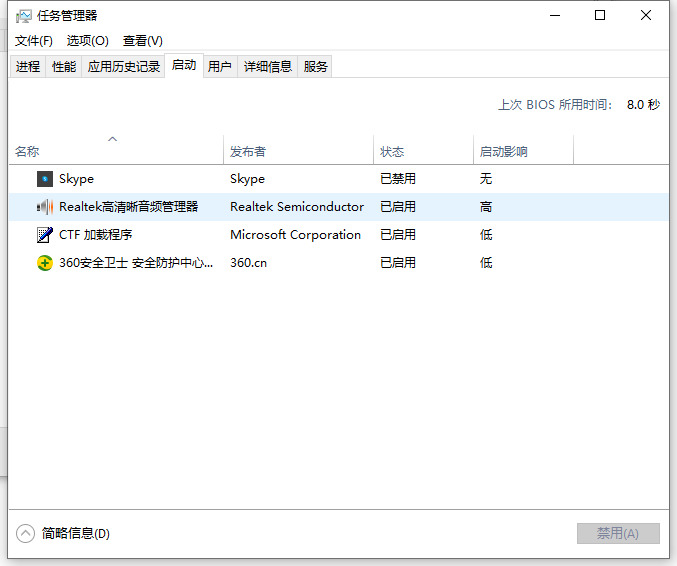Click the 无 startup impact value
Screen dimensions: 677x566
point(486,179)
